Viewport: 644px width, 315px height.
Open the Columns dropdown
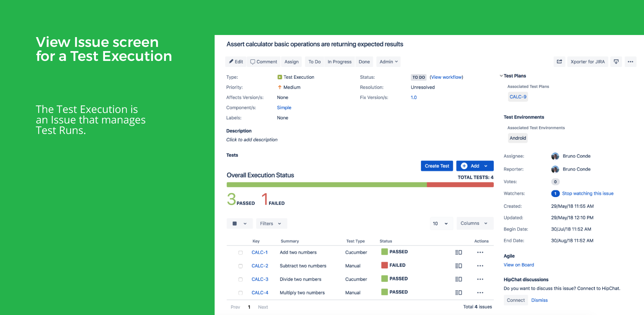pyautogui.click(x=475, y=223)
